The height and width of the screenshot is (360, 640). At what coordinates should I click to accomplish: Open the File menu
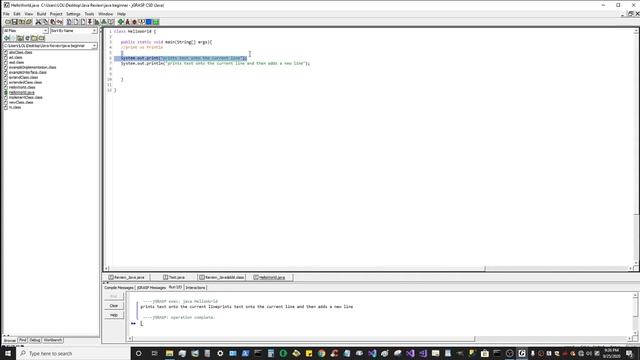click(6, 14)
